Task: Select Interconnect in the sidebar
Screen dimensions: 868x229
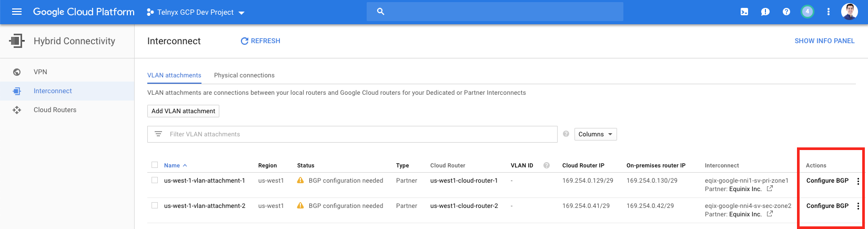Action: coord(53,91)
